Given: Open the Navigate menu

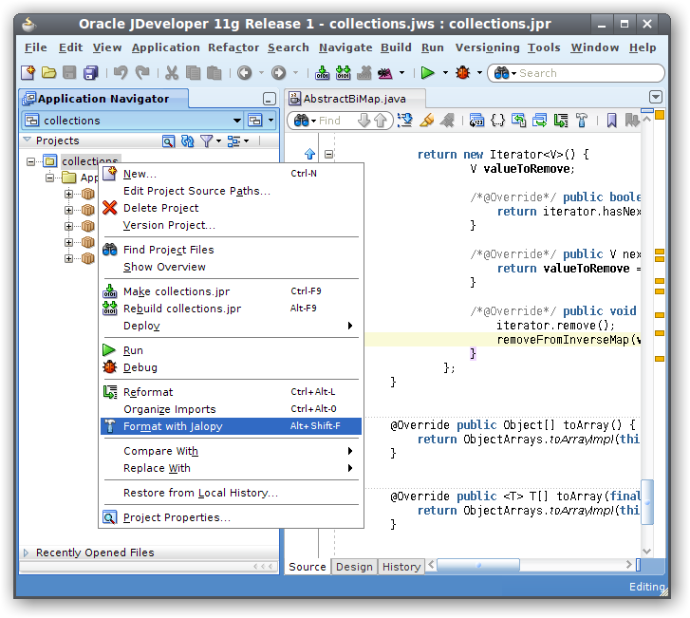Looking at the screenshot, I should pos(346,48).
